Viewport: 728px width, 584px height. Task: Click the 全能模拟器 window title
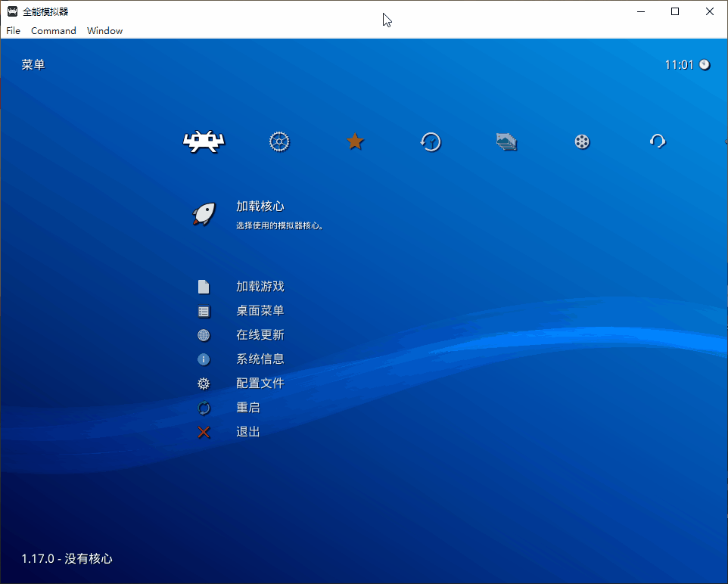(45, 11)
